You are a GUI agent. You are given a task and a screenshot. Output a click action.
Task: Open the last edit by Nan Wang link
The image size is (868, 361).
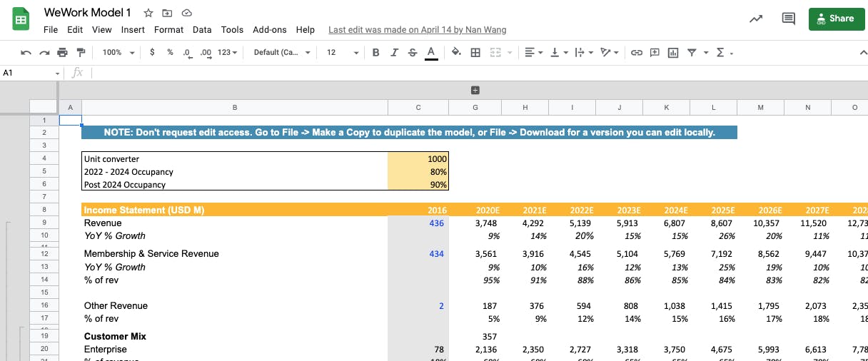[x=418, y=30]
